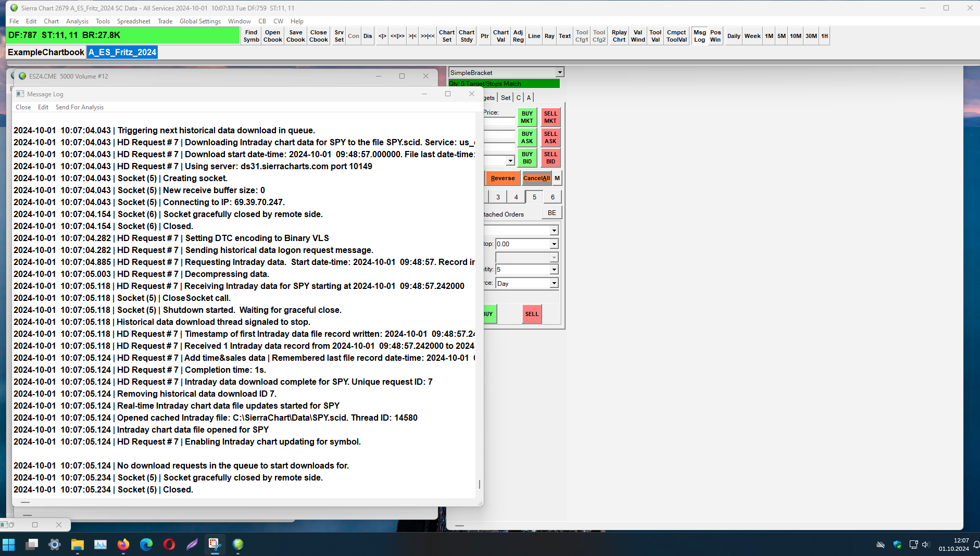Select the Adj Reg tool
Image resolution: width=980 pixels, height=556 pixels.
[518, 36]
